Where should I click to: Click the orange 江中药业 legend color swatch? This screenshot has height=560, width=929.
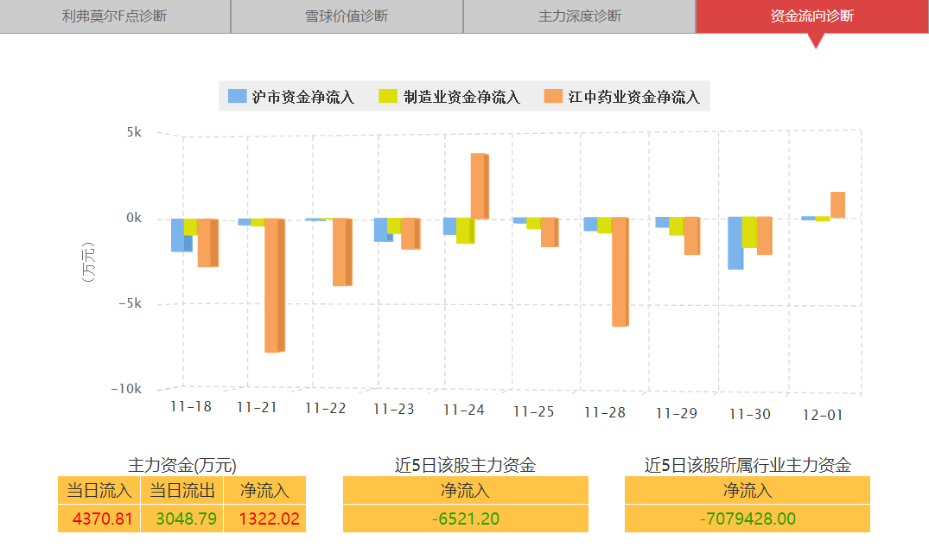click(553, 96)
